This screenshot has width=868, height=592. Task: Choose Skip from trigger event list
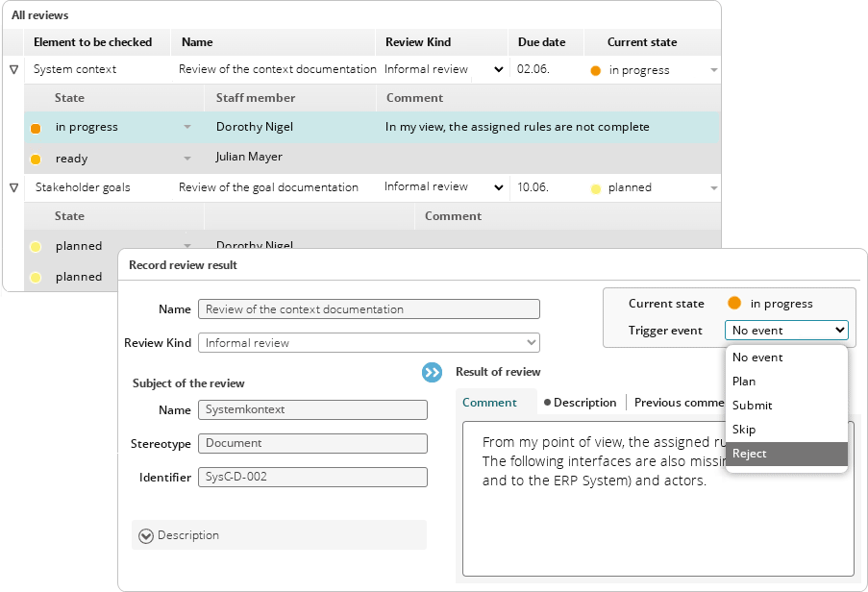(786, 430)
